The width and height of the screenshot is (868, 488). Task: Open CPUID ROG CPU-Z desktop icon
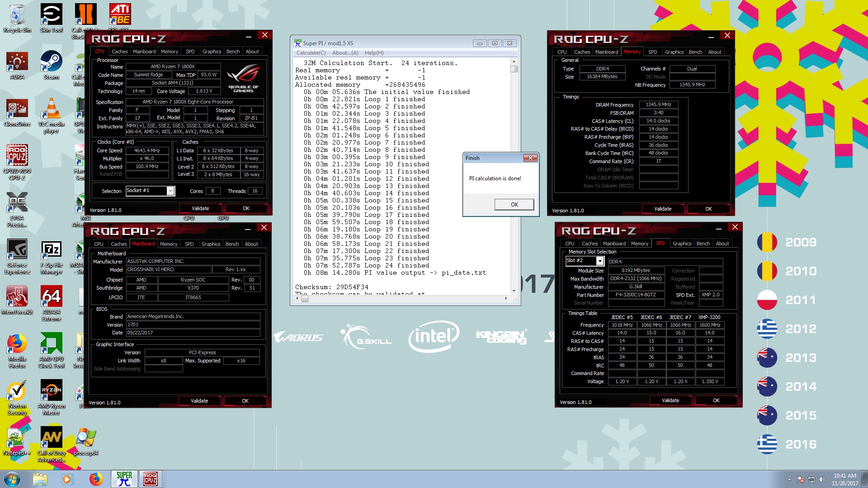[x=17, y=162]
